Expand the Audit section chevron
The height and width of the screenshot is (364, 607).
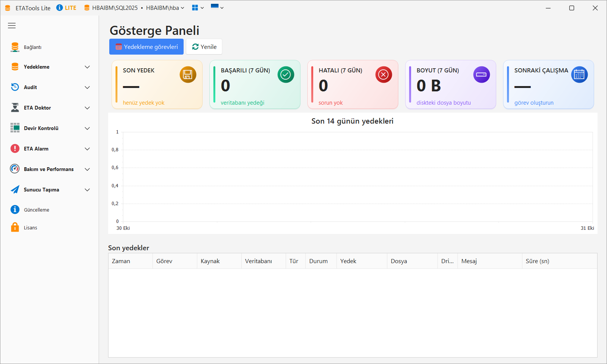tap(87, 88)
